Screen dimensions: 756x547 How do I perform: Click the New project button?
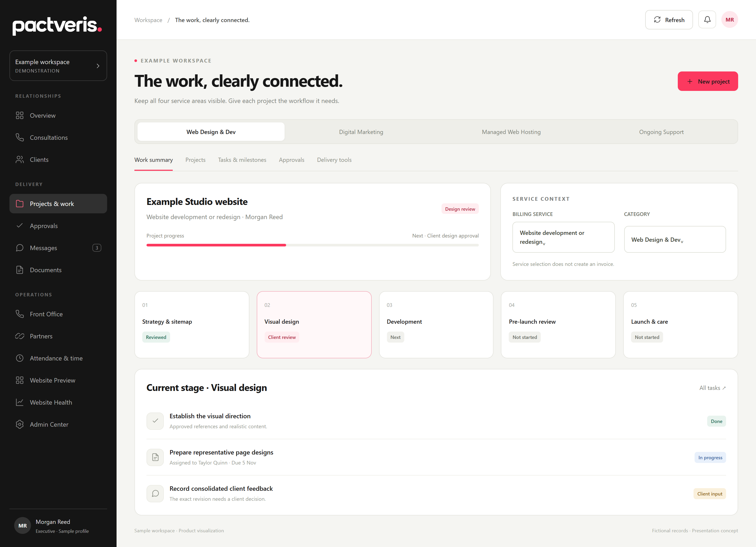tap(708, 81)
